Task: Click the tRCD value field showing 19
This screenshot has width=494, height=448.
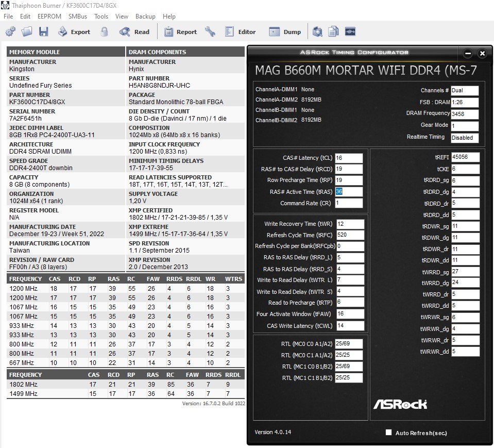Action: 349,169
